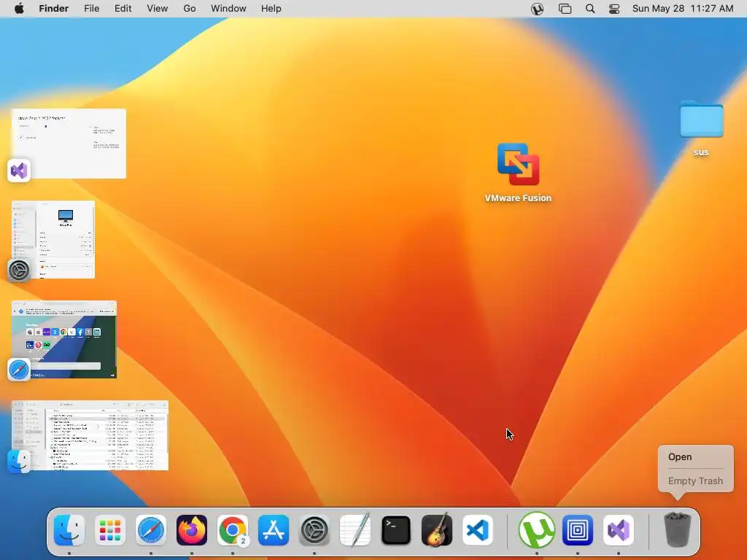
Task: Open Visual Studio from the Dock
Action: click(x=619, y=530)
